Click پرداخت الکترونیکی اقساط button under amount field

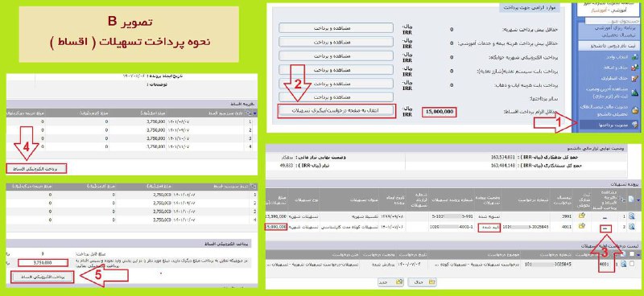point(43,277)
